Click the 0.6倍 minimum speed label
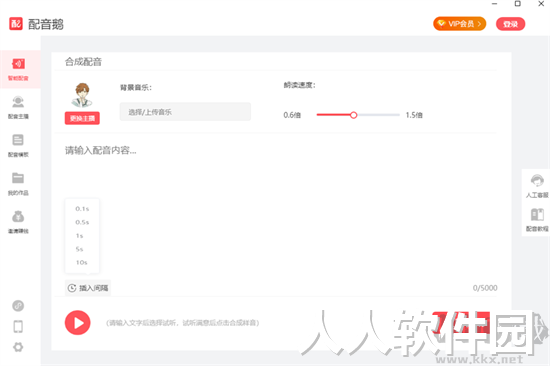Viewport: 550px width, 366px height. tap(292, 115)
